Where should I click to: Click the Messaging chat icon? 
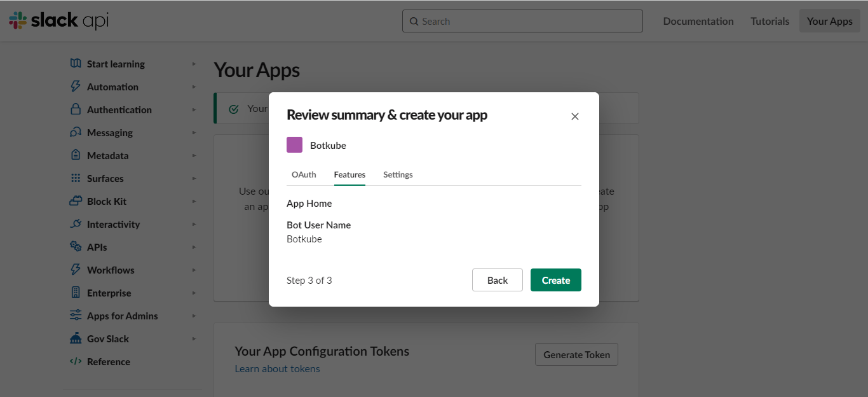[x=76, y=132]
